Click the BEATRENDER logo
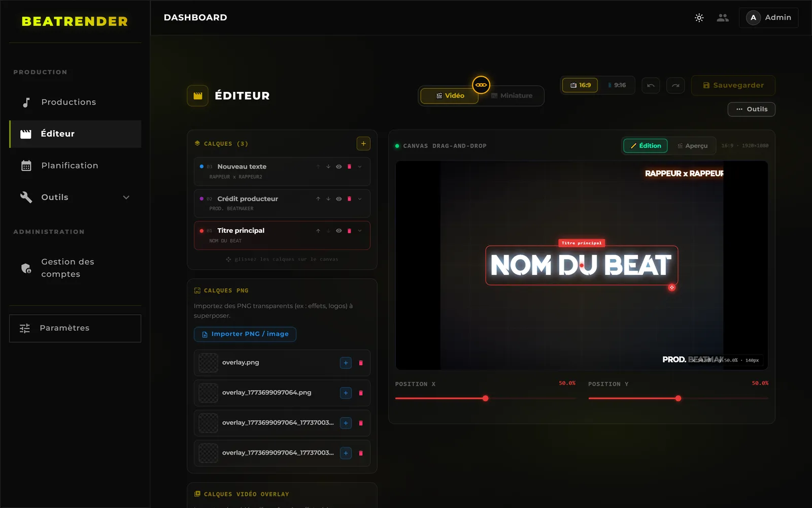The width and height of the screenshot is (812, 508). [75, 21]
